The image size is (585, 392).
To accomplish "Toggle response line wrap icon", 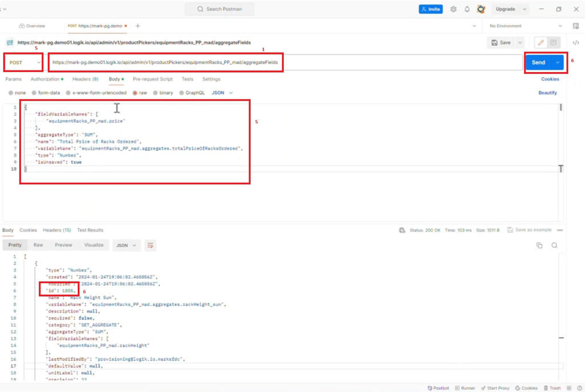I will click(150, 245).
